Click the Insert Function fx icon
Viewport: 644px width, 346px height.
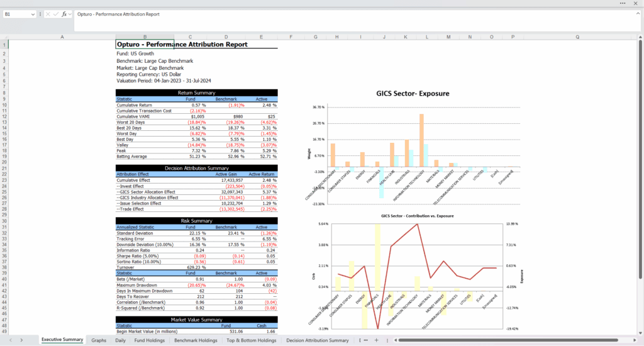64,14
